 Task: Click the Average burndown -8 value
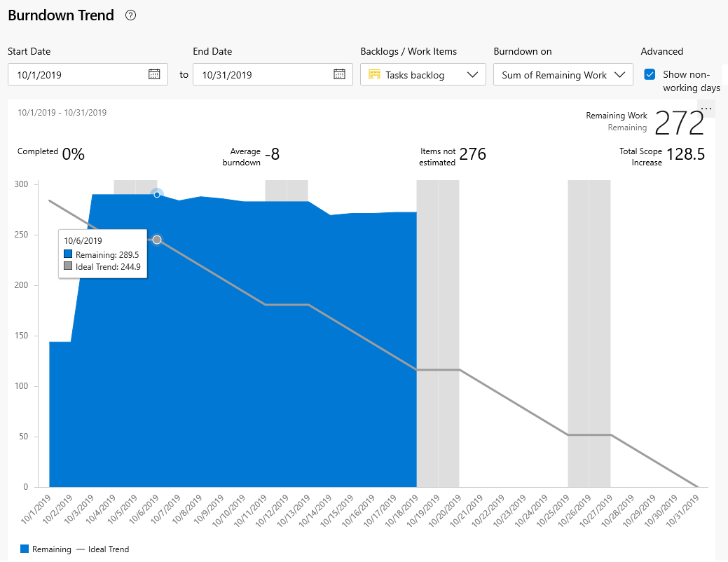pyautogui.click(x=272, y=154)
